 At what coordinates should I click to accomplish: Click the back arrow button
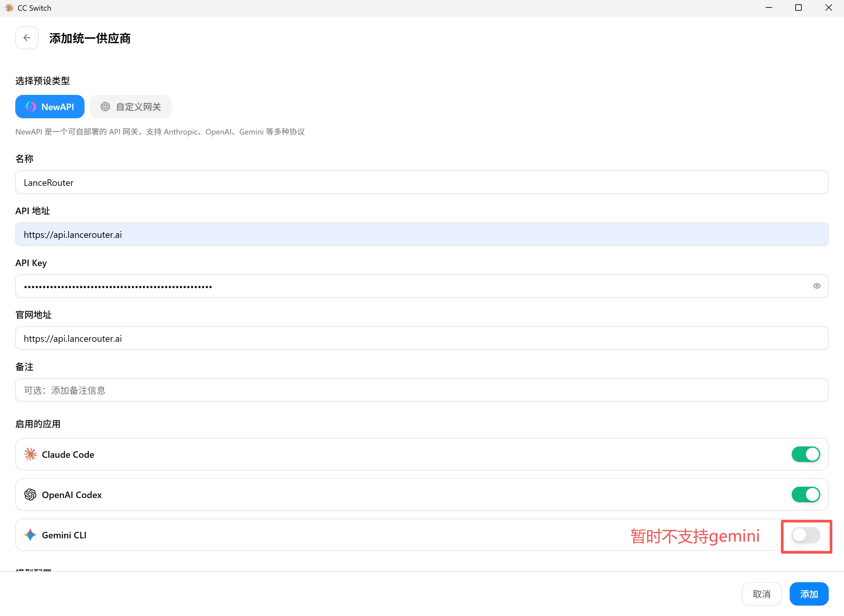coord(27,38)
